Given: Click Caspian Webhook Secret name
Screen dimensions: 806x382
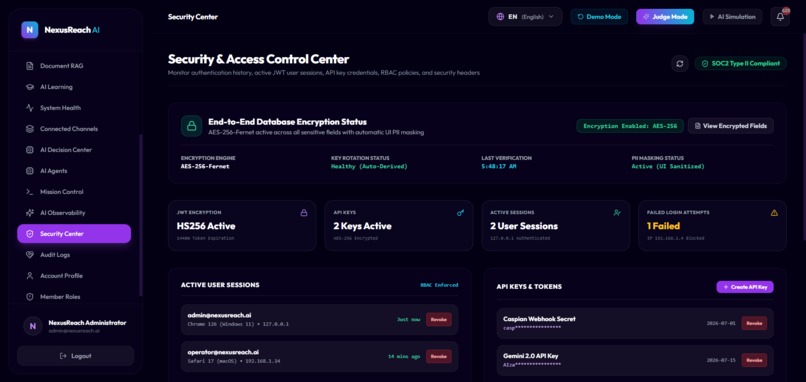Looking at the screenshot, I should point(539,319).
